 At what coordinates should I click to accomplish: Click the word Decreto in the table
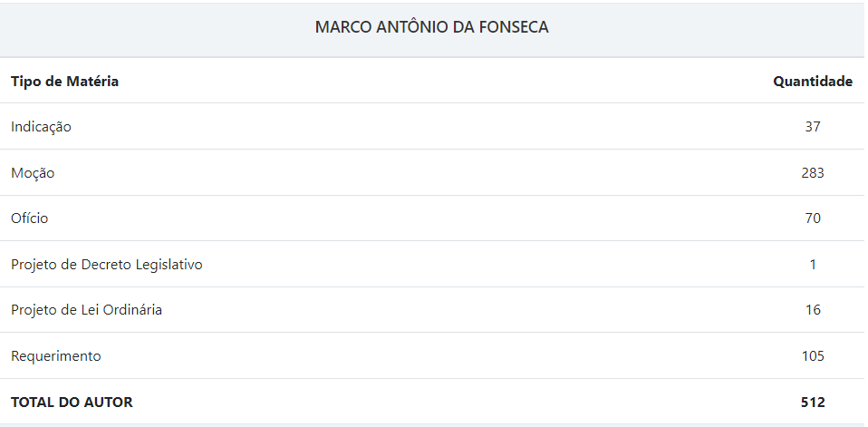(x=111, y=265)
